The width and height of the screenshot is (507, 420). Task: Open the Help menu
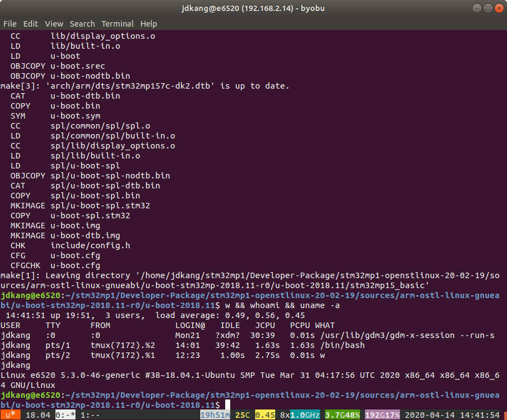tap(149, 24)
